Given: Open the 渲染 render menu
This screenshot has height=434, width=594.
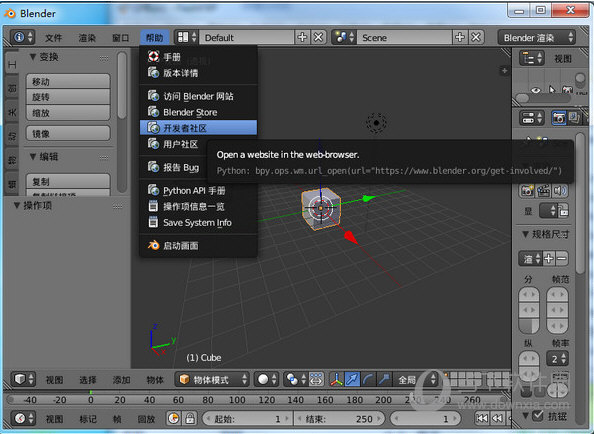Looking at the screenshot, I should (x=87, y=37).
